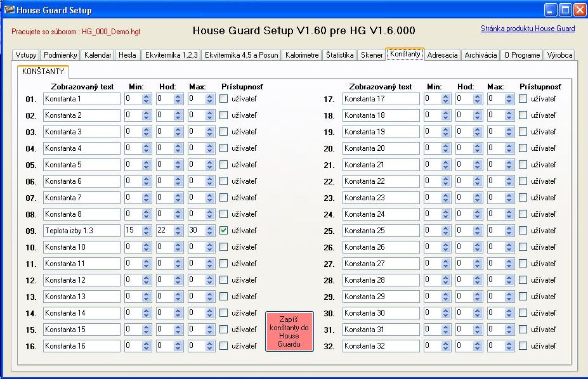
Task: Increase Max value for Konstanta 27
Action: (509, 261)
